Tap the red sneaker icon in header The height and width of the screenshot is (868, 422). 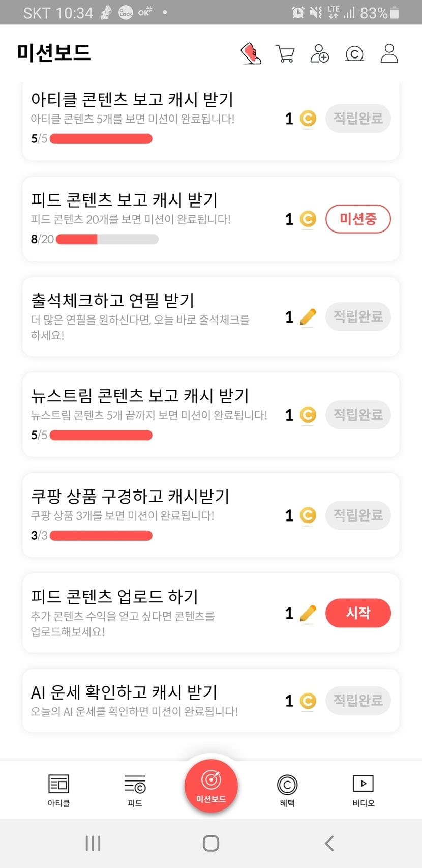tap(251, 53)
